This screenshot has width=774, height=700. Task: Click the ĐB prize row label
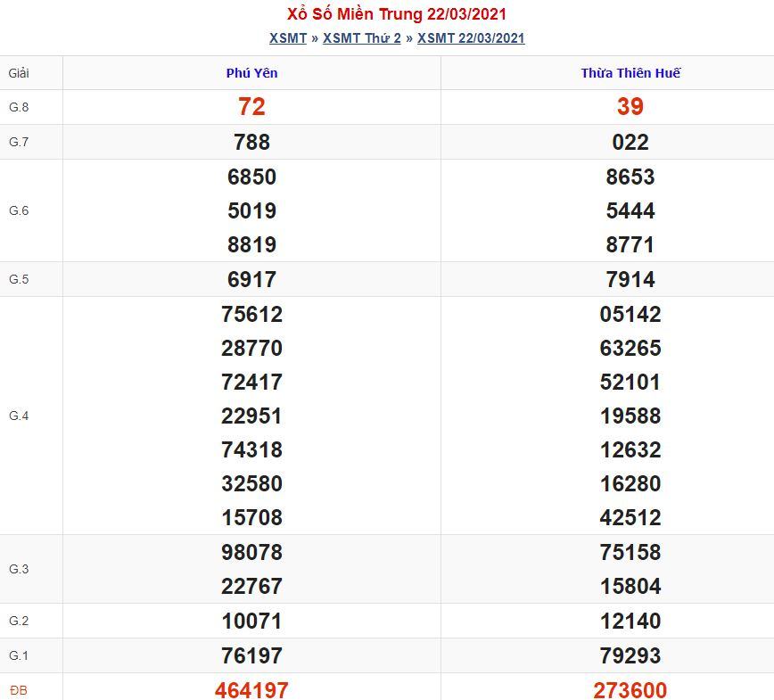18,690
